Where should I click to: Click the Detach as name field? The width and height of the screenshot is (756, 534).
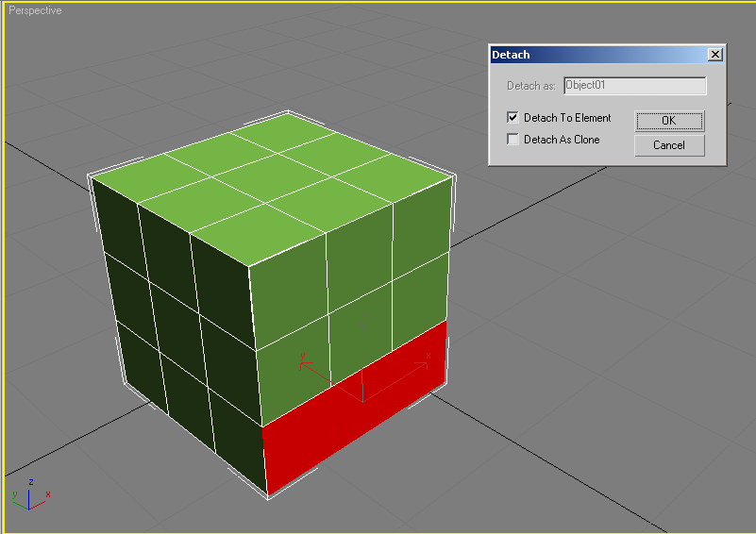tap(635, 85)
